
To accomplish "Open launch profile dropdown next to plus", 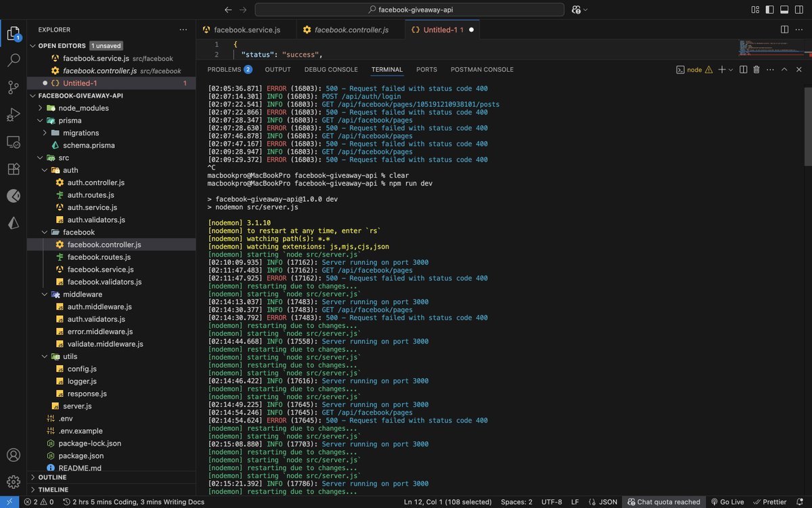I will pyautogui.click(x=731, y=69).
